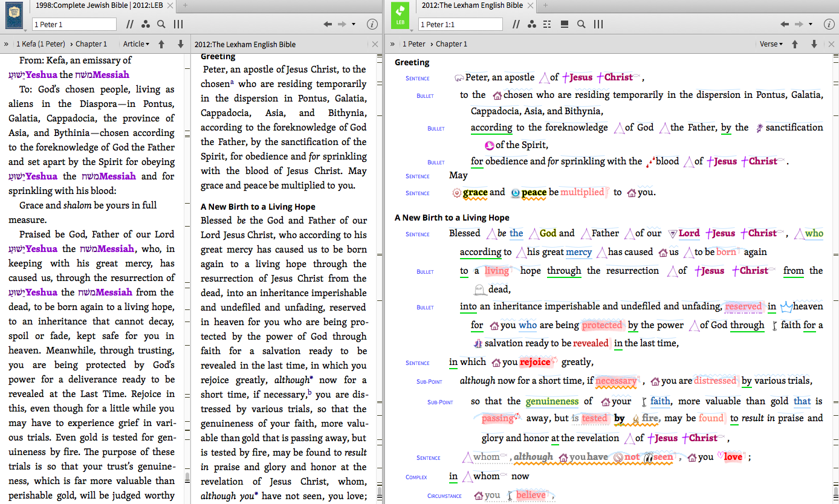The height and width of the screenshot is (504, 839).
Task: Open visual filters in the Complete Jewish Bible panel
Action: tap(145, 24)
